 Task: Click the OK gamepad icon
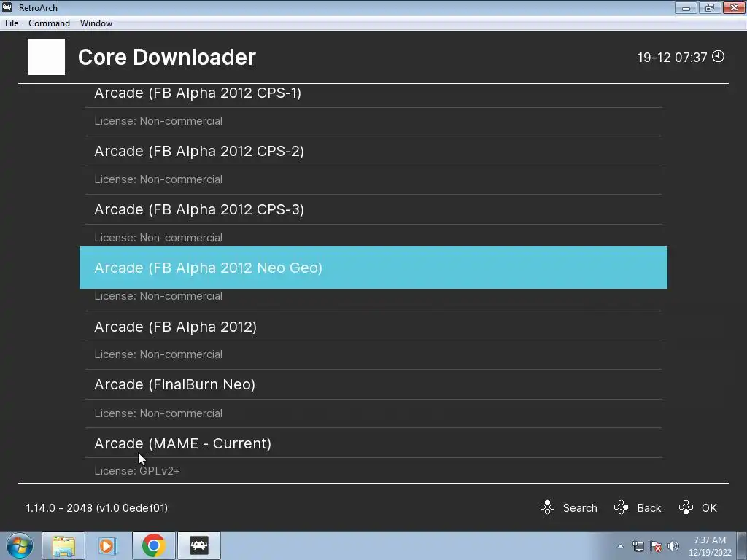point(686,507)
